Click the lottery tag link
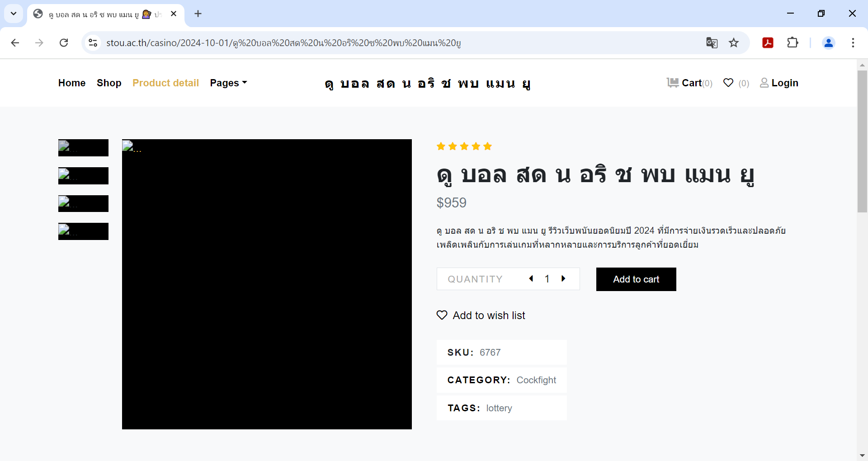This screenshot has width=868, height=461. (x=499, y=408)
